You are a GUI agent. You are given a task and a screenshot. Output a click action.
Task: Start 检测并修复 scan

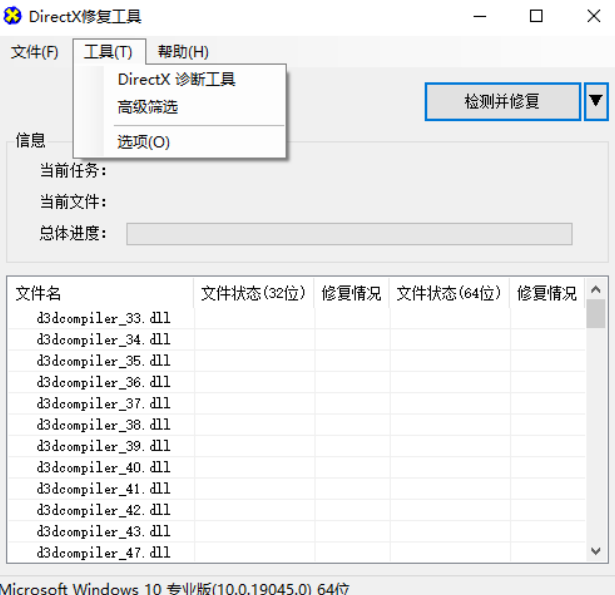[502, 102]
